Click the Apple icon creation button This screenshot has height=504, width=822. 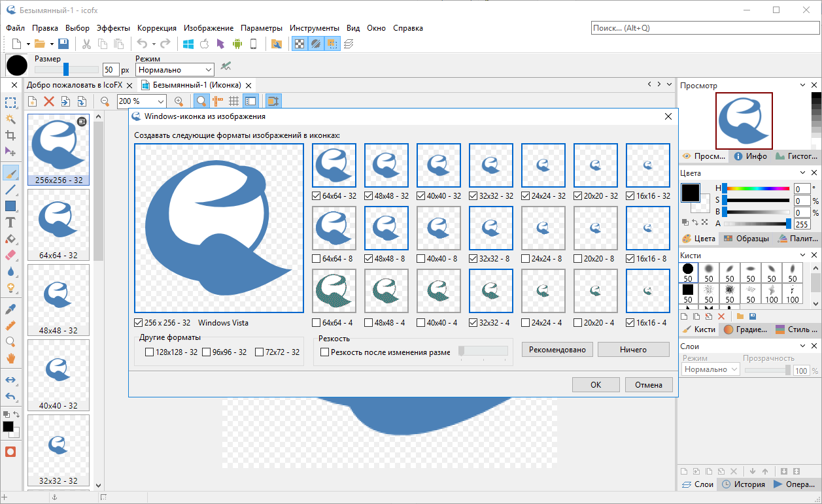pyautogui.click(x=204, y=44)
